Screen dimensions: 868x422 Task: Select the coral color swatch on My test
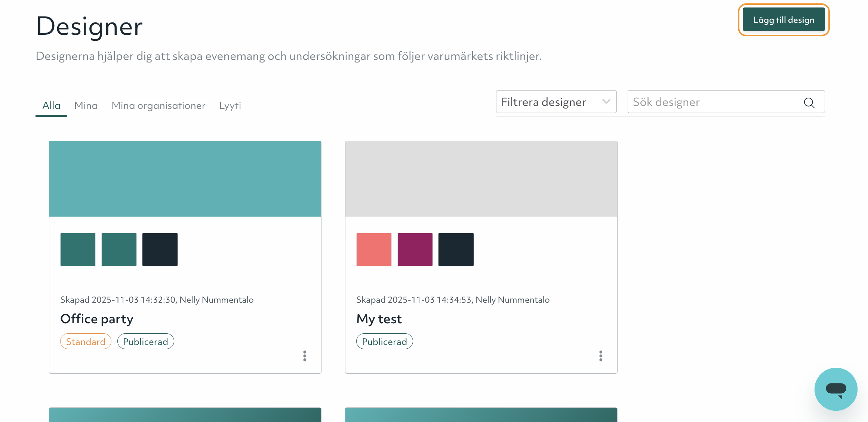point(373,249)
